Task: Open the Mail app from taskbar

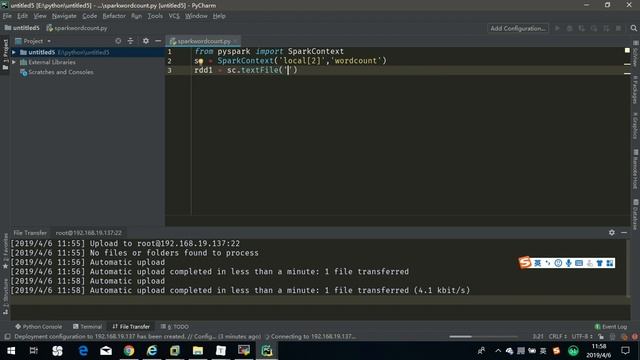Action: point(106,351)
